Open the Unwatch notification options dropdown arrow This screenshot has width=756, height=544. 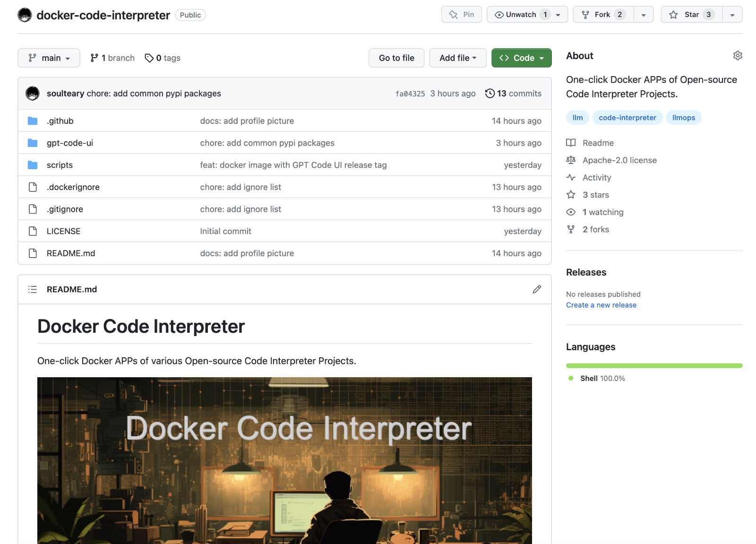pyautogui.click(x=558, y=15)
